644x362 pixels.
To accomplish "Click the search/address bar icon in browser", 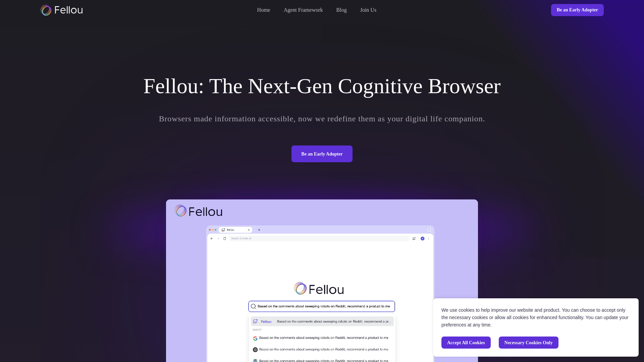I will (225, 238).
